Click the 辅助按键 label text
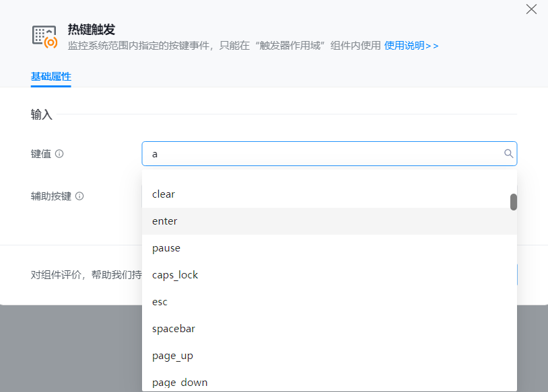 50,196
